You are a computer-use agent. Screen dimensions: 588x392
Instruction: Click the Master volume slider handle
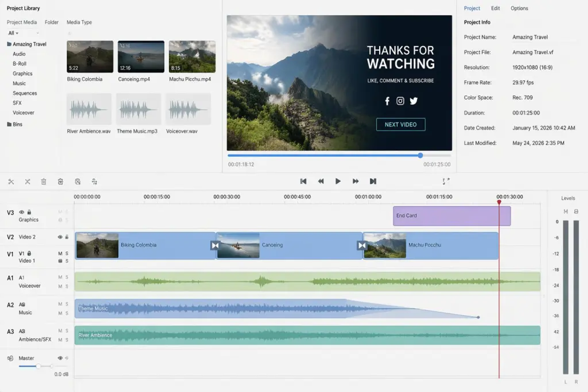coord(38,366)
